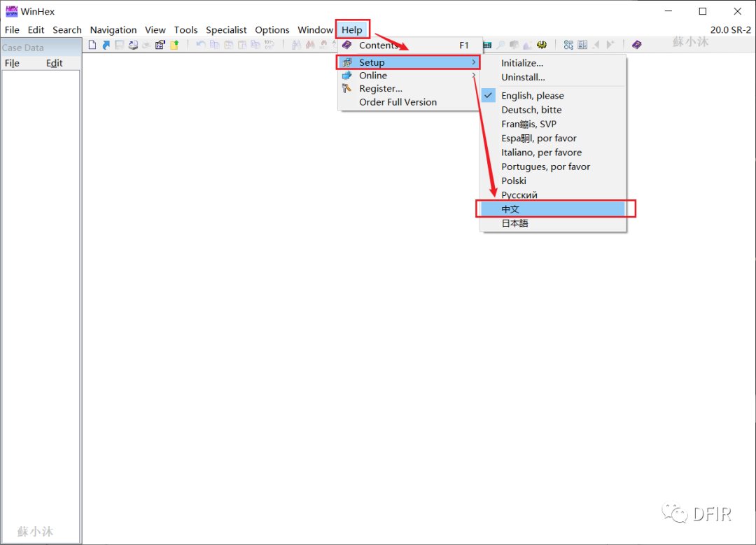The image size is (756, 545).
Task: Open the File menu in menu bar
Action: [x=12, y=30]
